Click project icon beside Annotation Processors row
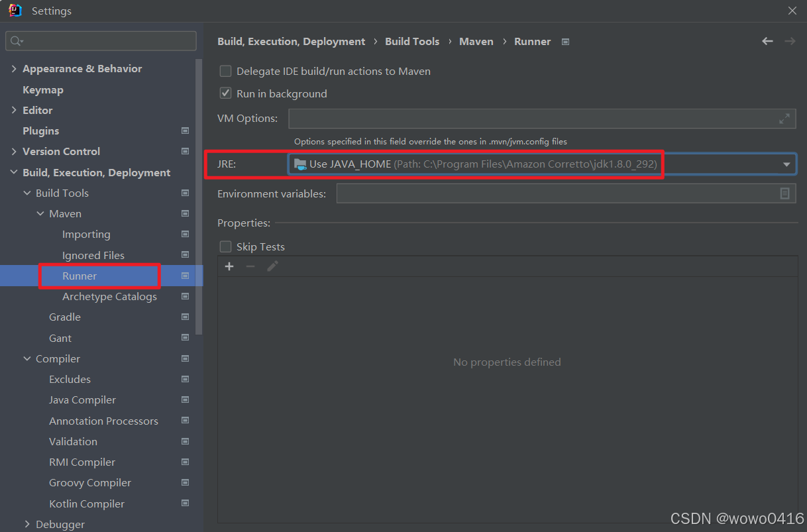This screenshot has height=532, width=807. click(185, 421)
